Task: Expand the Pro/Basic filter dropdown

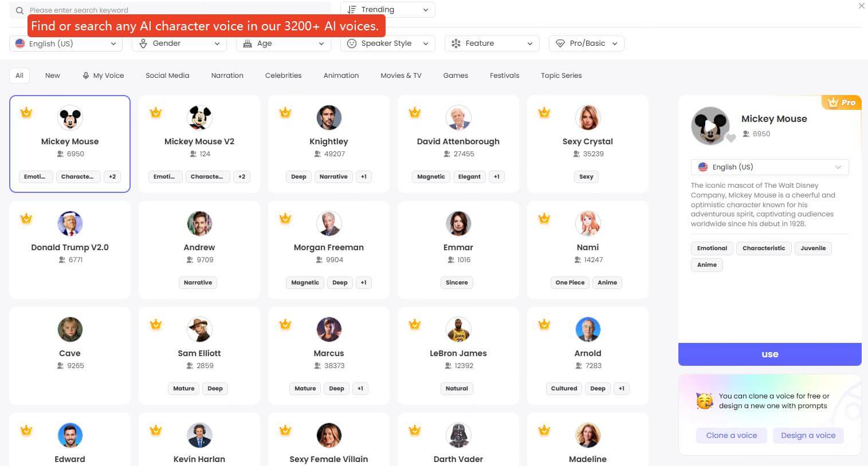Action: (587, 44)
